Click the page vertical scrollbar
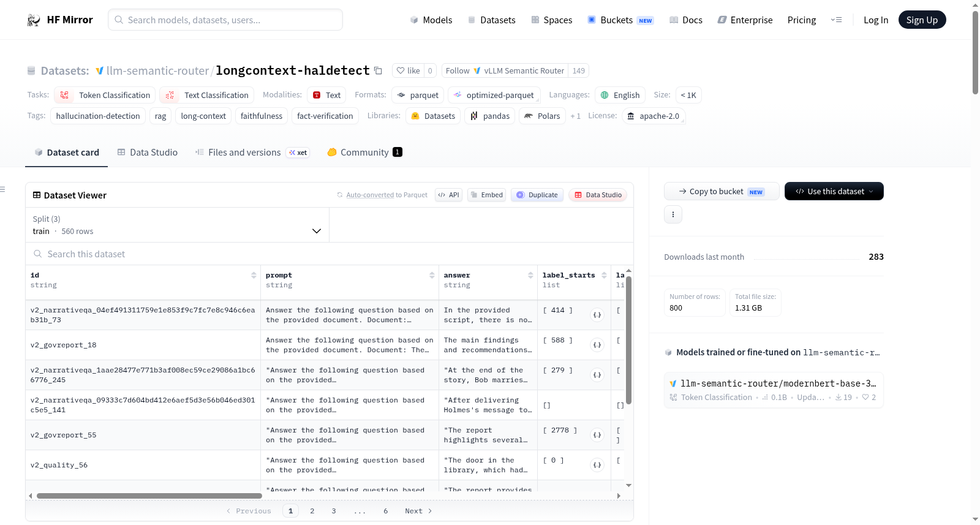 tap(975, 52)
